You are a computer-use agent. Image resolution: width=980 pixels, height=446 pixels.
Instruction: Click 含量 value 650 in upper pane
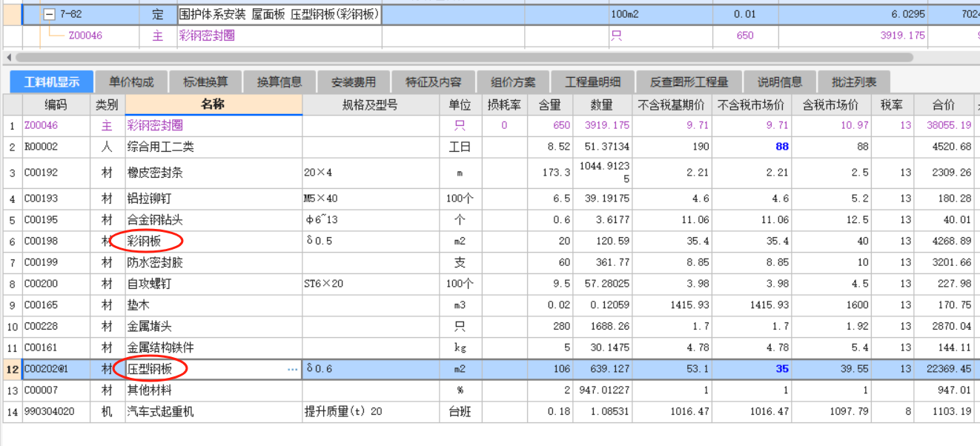tap(745, 35)
